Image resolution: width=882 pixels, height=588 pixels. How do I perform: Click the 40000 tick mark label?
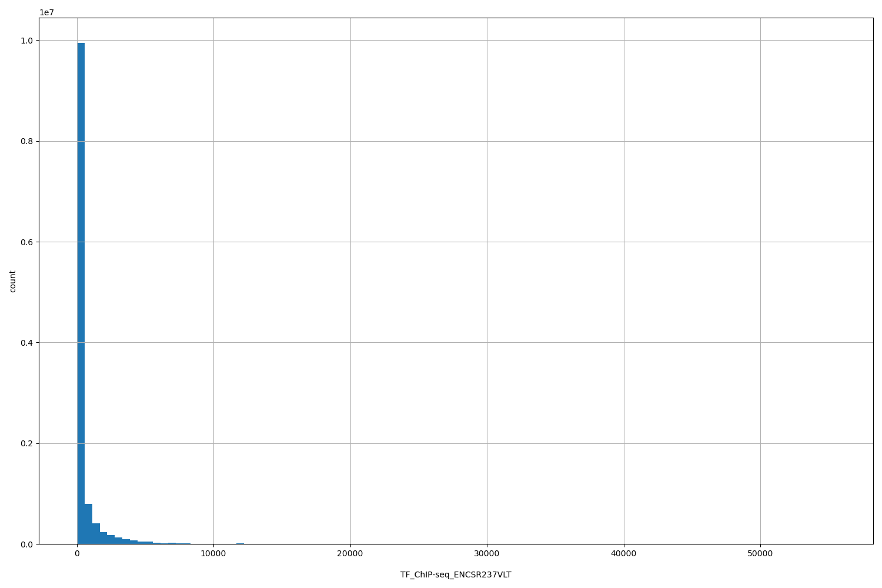(x=624, y=553)
